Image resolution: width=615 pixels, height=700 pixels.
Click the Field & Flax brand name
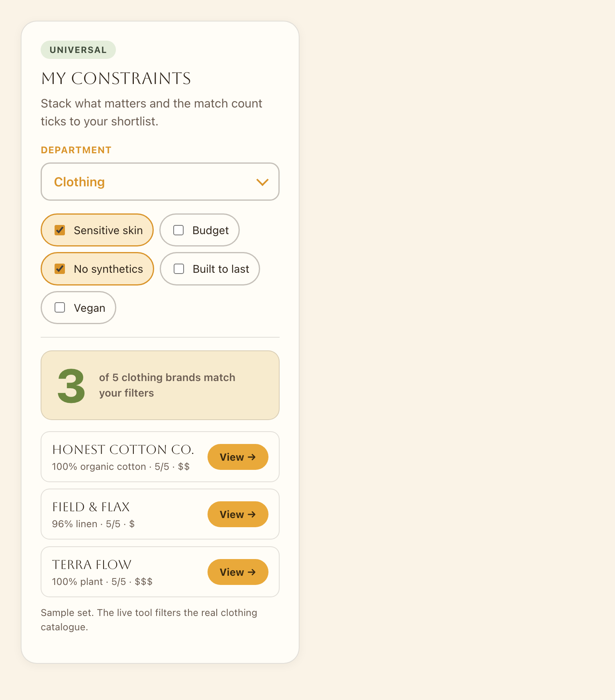point(91,507)
